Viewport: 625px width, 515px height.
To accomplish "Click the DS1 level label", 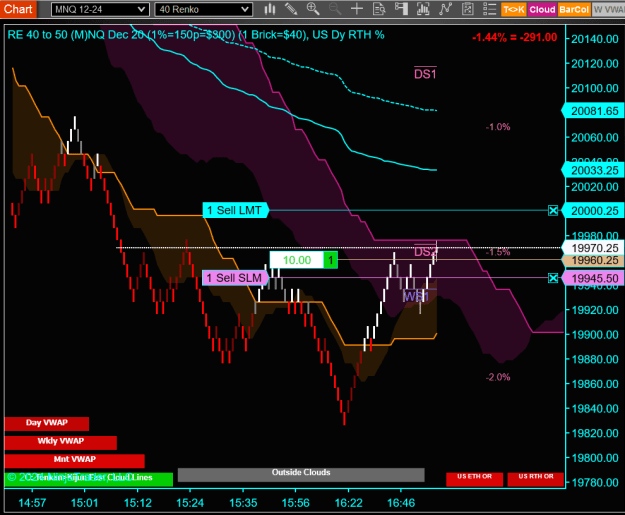I will (425, 74).
